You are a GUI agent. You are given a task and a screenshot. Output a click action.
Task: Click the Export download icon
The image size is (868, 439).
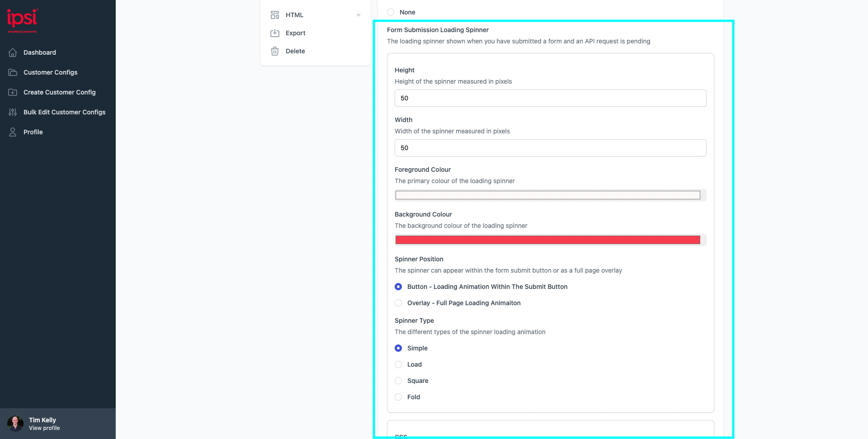pos(274,33)
